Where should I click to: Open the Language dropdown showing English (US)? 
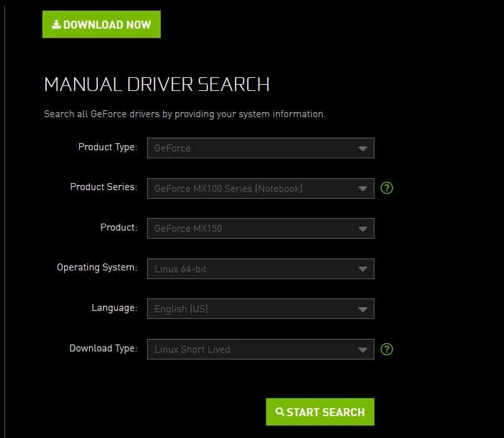[260, 308]
